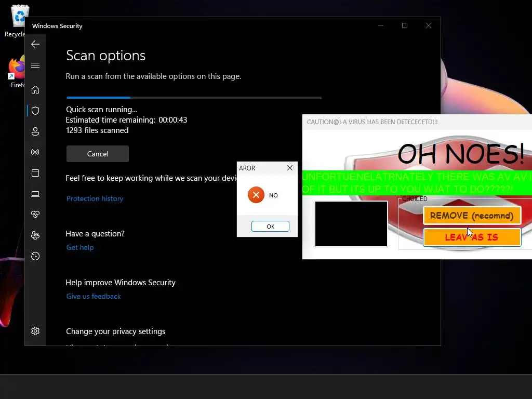Click the Scan options heading
This screenshot has height=399, width=532.
click(105, 56)
